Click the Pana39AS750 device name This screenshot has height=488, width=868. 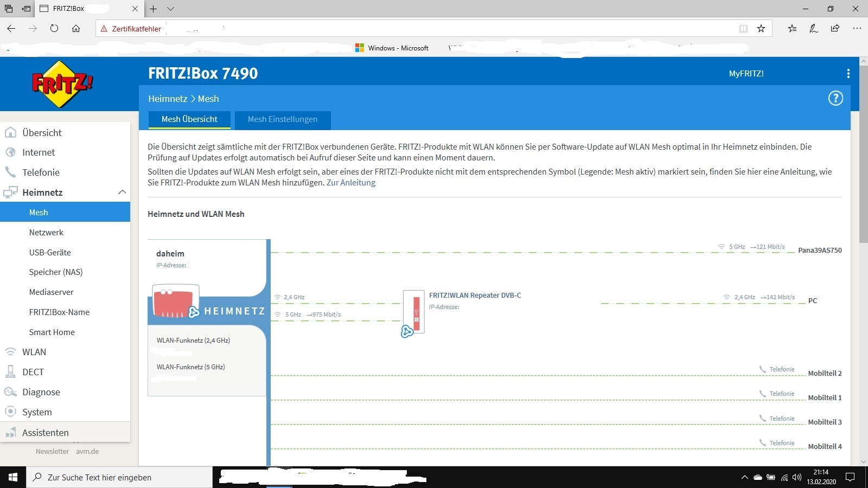pos(820,250)
